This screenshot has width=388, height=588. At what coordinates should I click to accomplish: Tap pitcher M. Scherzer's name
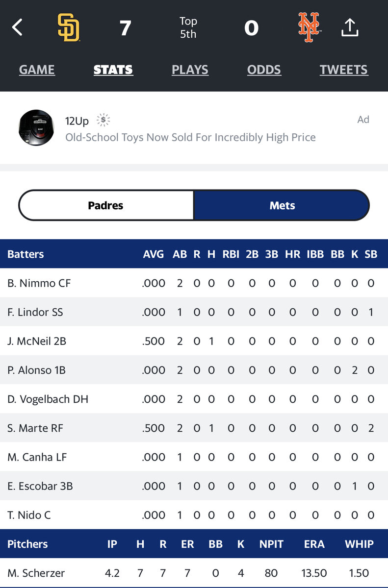(36, 573)
